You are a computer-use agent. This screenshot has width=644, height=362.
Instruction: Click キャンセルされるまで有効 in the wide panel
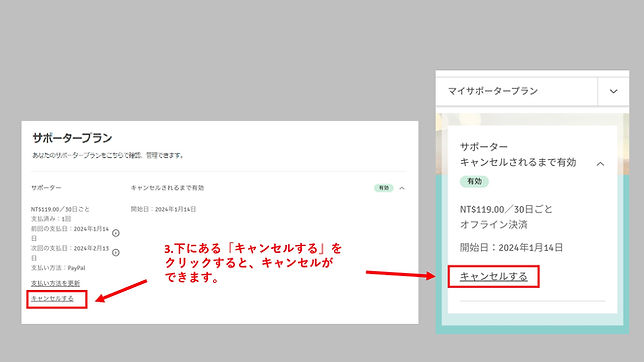tap(167, 188)
